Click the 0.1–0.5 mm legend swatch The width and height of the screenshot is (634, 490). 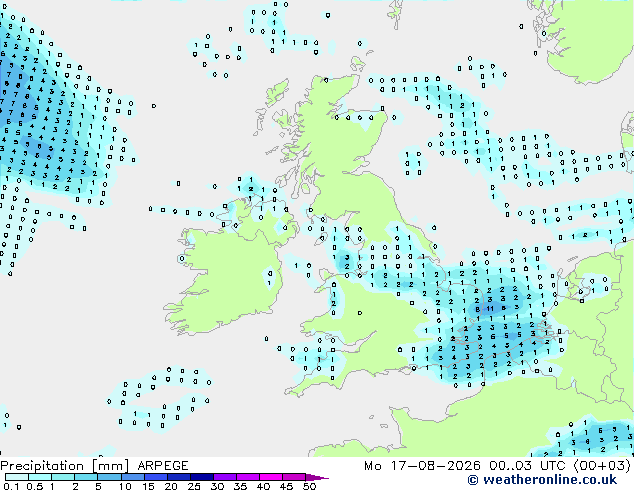(x=17, y=477)
